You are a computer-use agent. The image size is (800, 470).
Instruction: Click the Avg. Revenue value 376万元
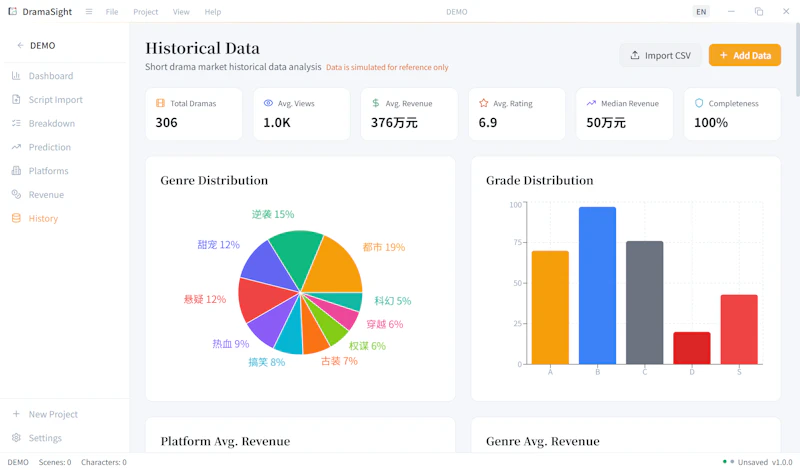[394, 122]
